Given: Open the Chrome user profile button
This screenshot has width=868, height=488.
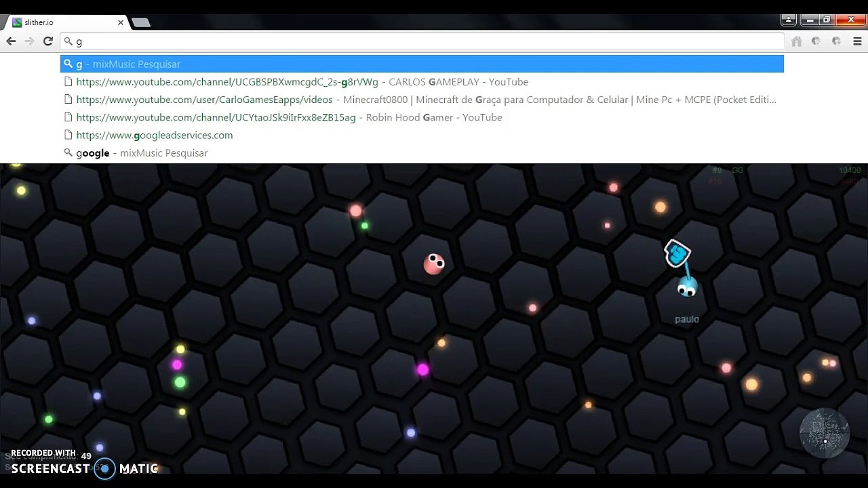Looking at the screenshot, I should tap(788, 20).
